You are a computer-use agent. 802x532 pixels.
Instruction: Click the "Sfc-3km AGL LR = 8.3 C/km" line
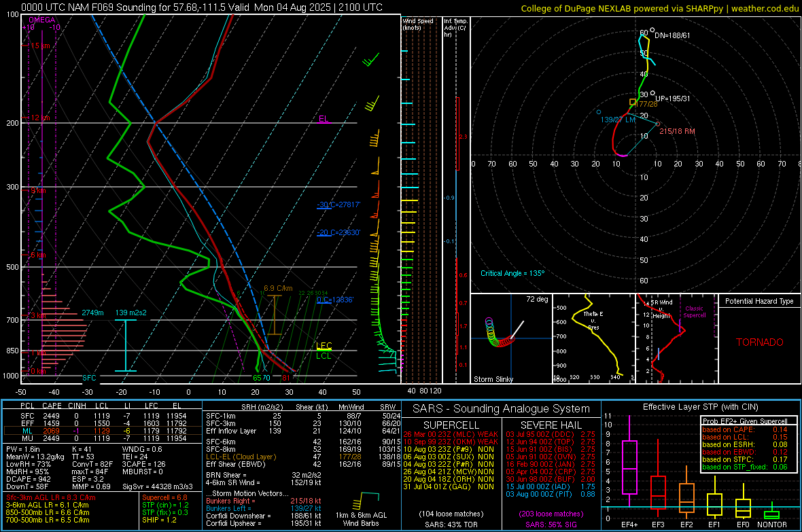[x=51, y=498]
